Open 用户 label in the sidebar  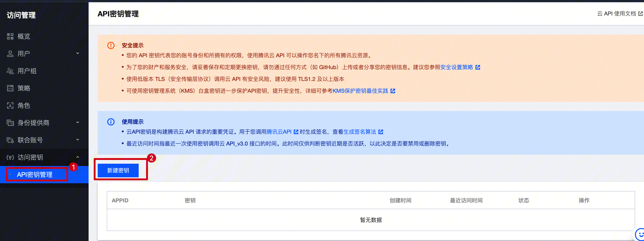[x=24, y=54]
